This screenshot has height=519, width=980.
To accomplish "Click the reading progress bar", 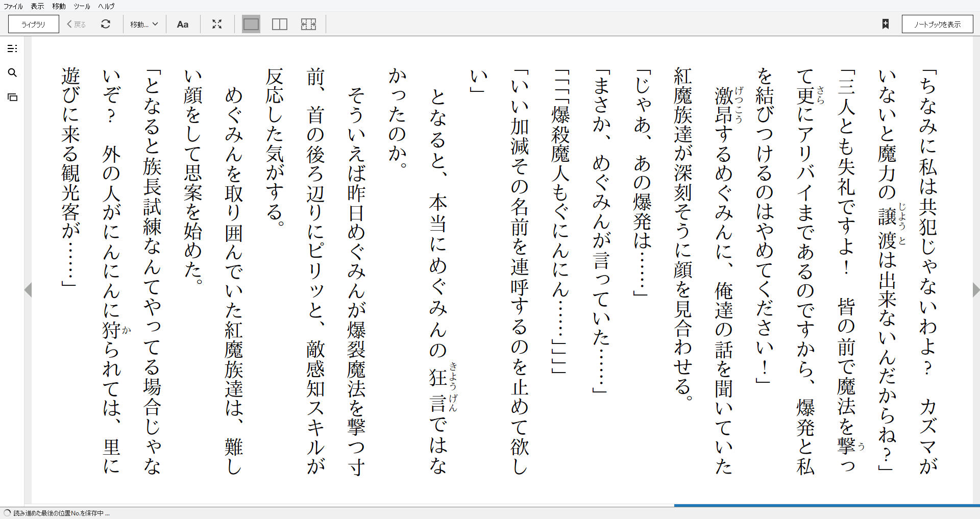I will [502, 505].
